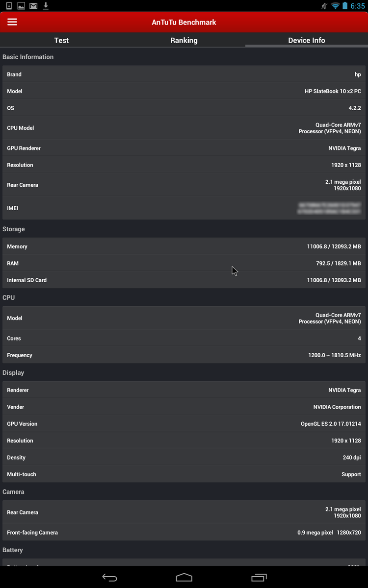Viewport: 368px width, 588px height.
Task: Select the RAM storage row
Action: 184,263
